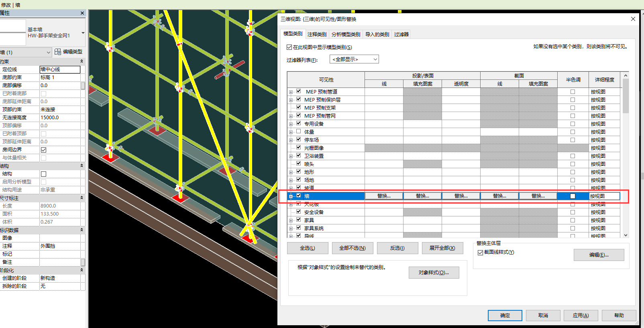Collapse the 标识数据 section header
Screen dimensions: 644x328
click(x=82, y=230)
